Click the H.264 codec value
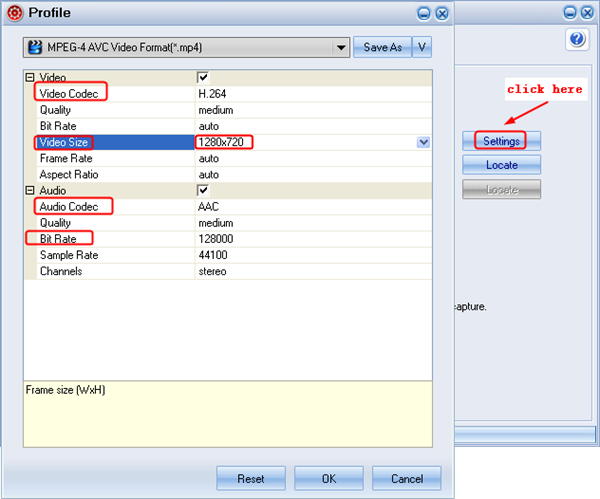The height and width of the screenshot is (499, 600). click(212, 94)
